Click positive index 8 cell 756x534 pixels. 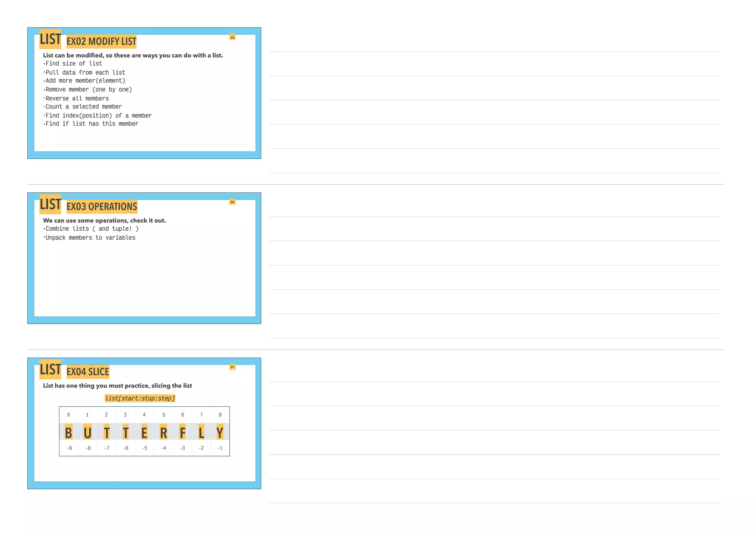220,415
